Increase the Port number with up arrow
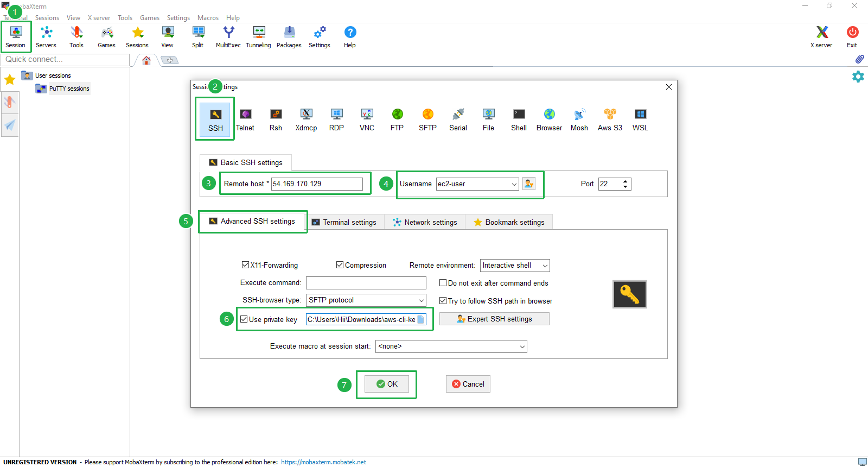Image resolution: width=868 pixels, height=467 pixels. (626, 181)
